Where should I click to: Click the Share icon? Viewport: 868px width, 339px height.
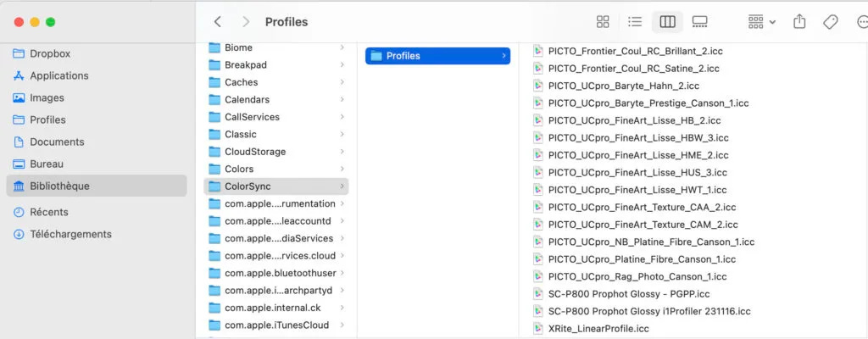[x=799, y=22]
